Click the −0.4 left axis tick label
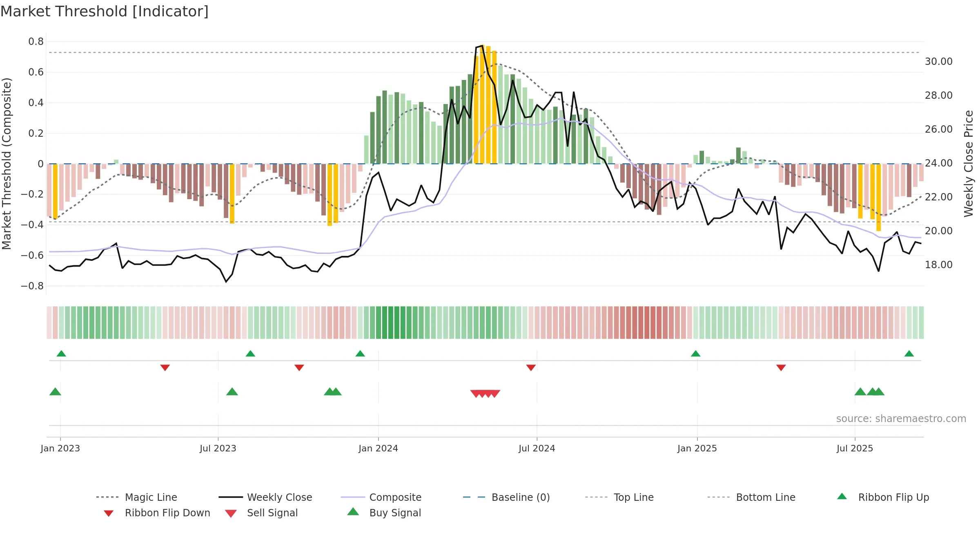The height and width of the screenshot is (551, 980). (32, 225)
